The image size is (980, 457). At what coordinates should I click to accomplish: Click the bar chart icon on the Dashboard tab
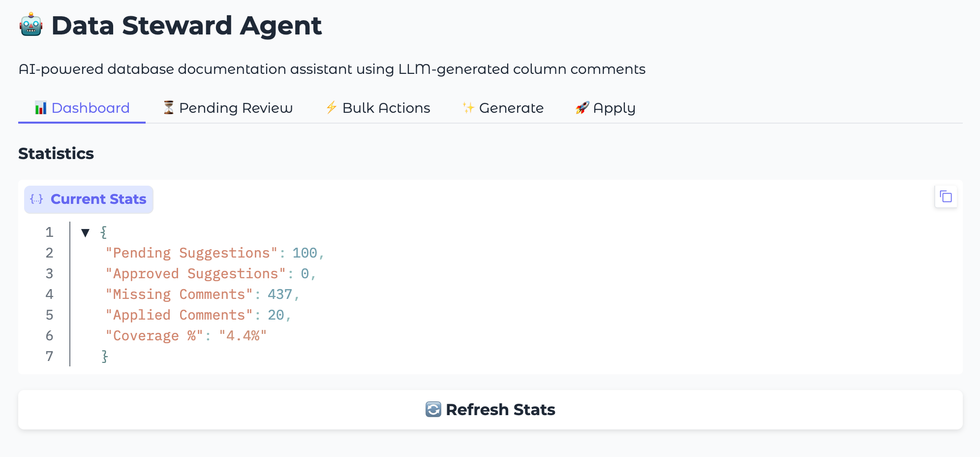(x=41, y=108)
